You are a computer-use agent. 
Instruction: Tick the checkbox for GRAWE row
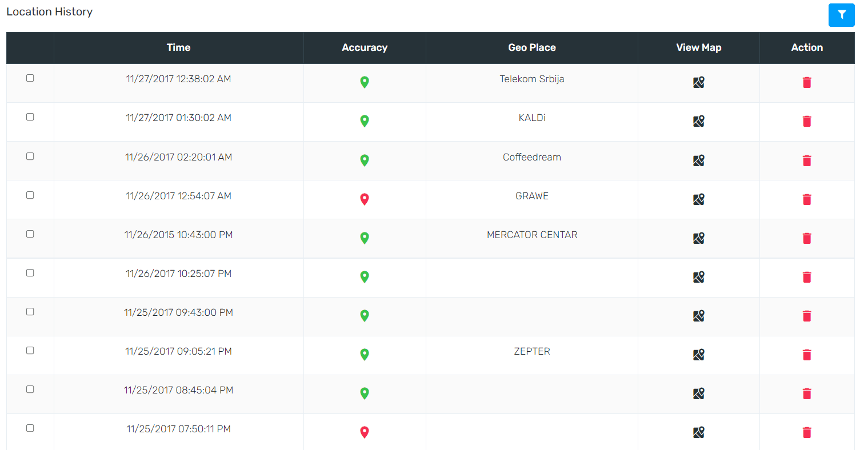tap(30, 195)
